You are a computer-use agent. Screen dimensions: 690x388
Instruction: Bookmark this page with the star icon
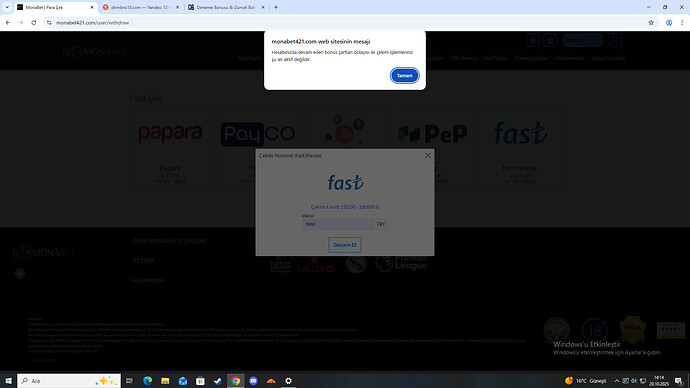pyautogui.click(x=651, y=22)
